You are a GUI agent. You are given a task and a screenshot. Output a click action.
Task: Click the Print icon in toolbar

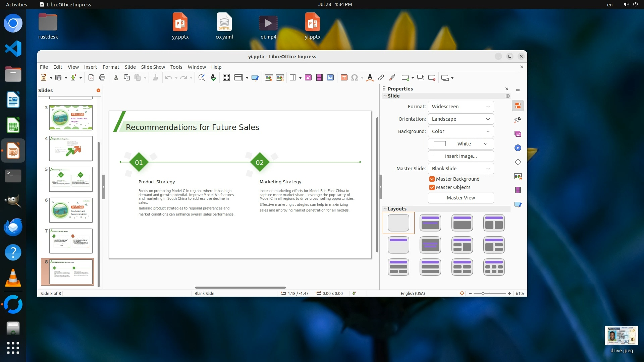pyautogui.click(x=102, y=78)
